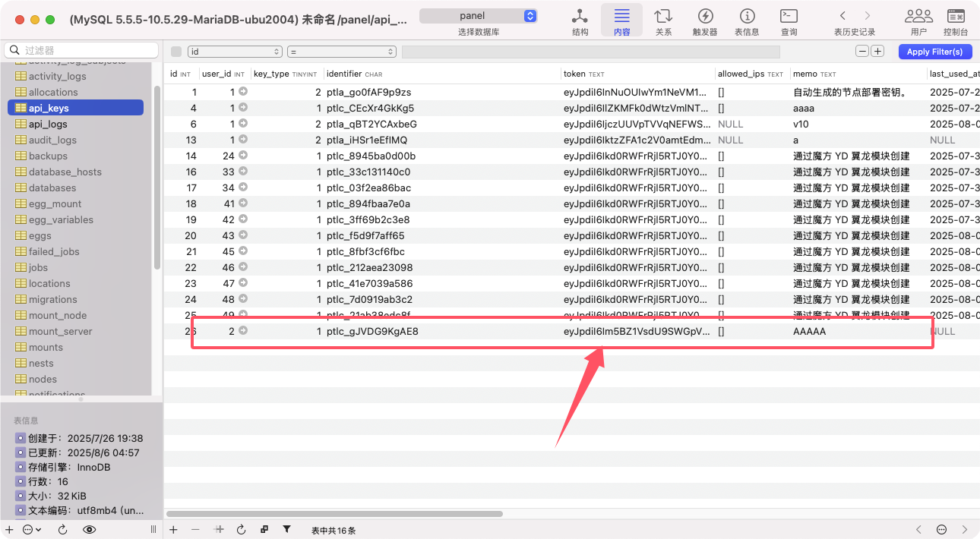The image size is (980, 539).
Task: Open the Relations (关系) view
Action: pos(663,20)
